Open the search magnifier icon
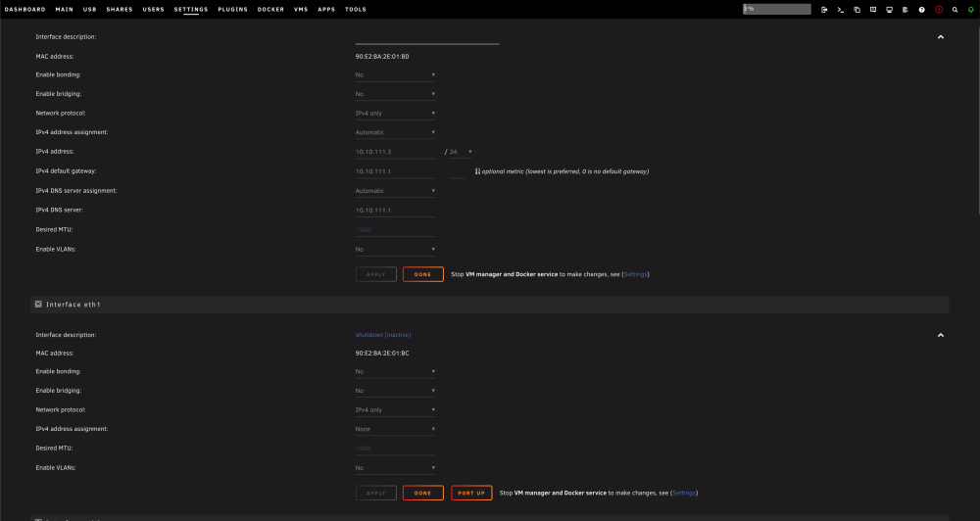 point(955,10)
